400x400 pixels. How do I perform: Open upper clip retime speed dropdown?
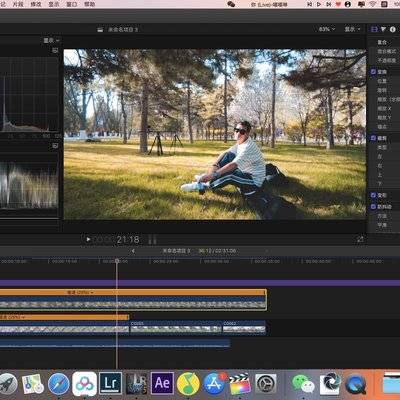80,292
